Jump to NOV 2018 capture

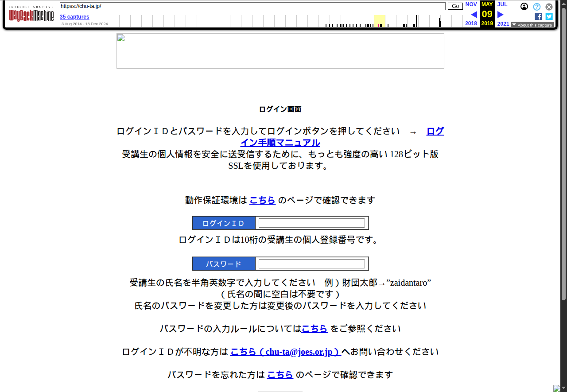pos(471,4)
